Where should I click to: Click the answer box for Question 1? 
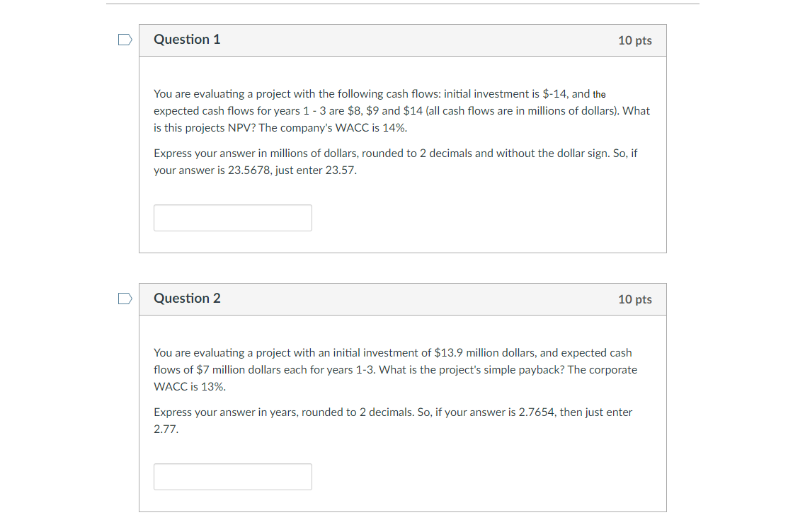click(233, 218)
